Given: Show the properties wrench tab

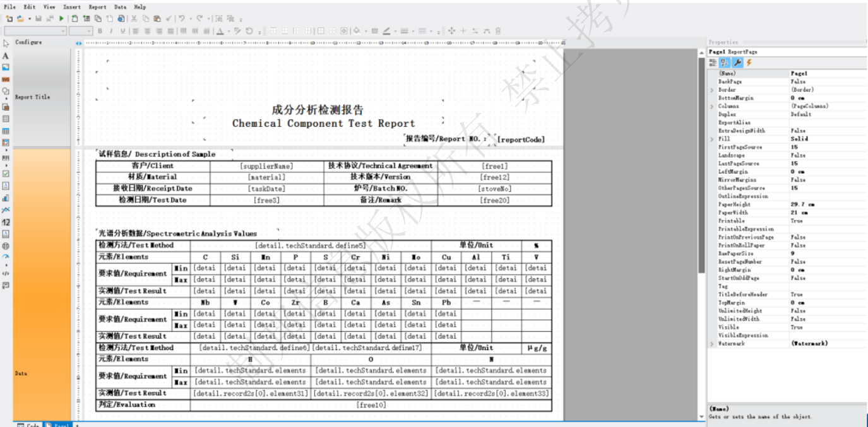Looking at the screenshot, I should pos(737,62).
